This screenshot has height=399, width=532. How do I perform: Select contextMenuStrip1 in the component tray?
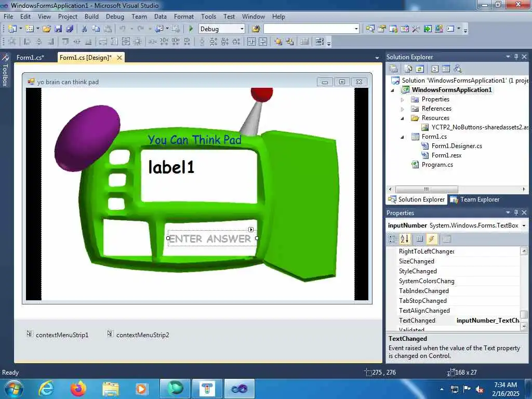point(58,335)
